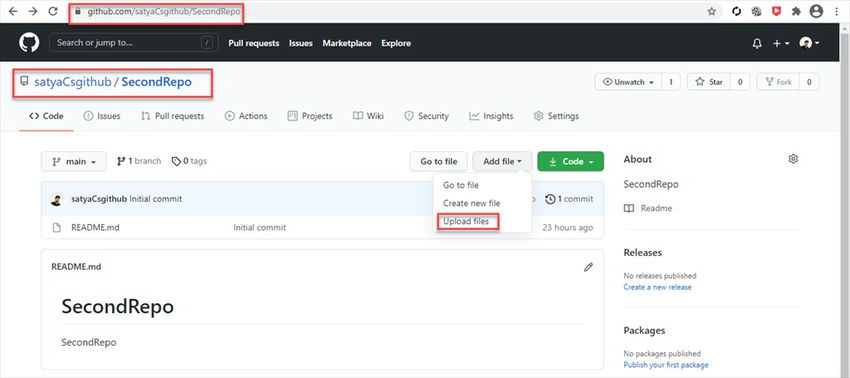Switch to the Issues repository tab
The height and width of the screenshot is (378, 850).
tap(102, 116)
